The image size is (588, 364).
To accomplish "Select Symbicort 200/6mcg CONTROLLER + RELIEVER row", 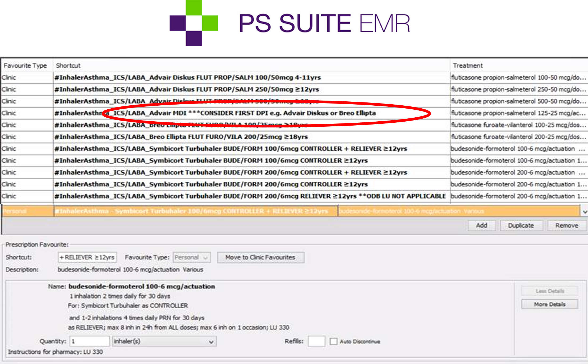I will pyautogui.click(x=294, y=172).
